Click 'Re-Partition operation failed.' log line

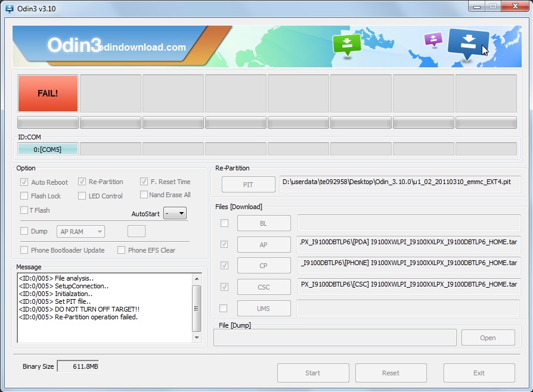(x=78, y=317)
